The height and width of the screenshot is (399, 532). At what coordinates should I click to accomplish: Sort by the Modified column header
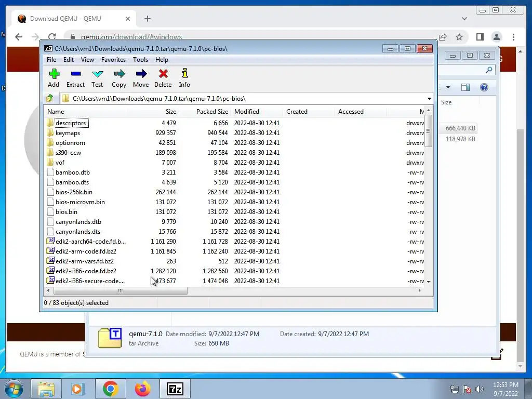tap(257, 112)
